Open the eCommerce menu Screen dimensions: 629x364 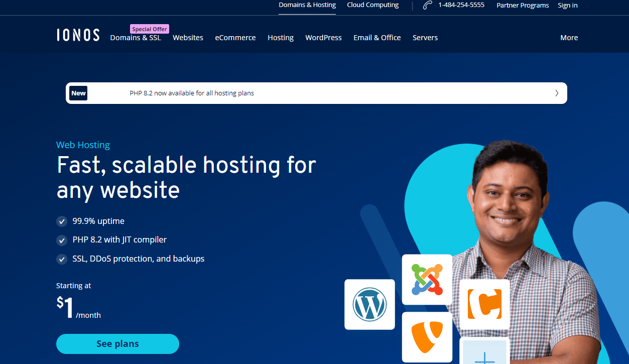pos(235,38)
